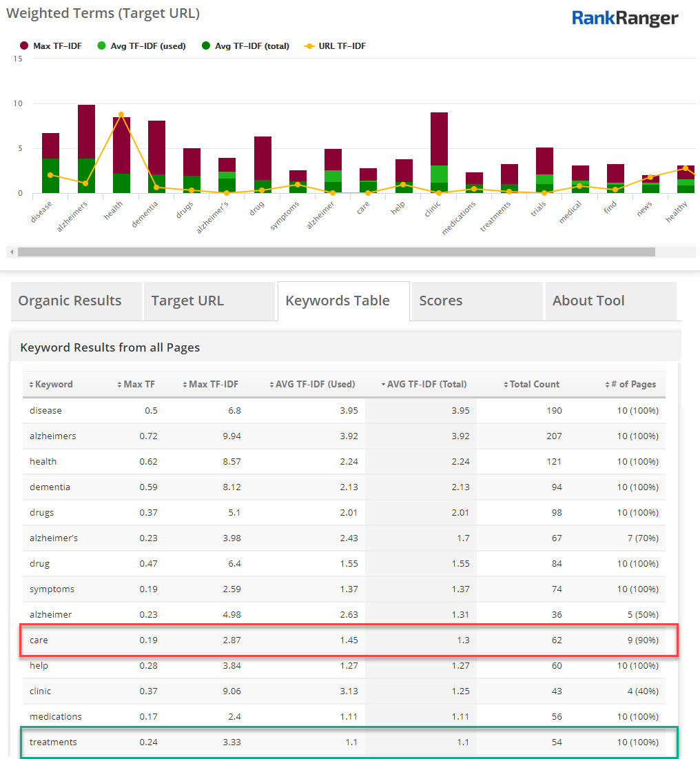The height and width of the screenshot is (759, 700).
Task: Open the Scores tab
Action: pos(440,301)
